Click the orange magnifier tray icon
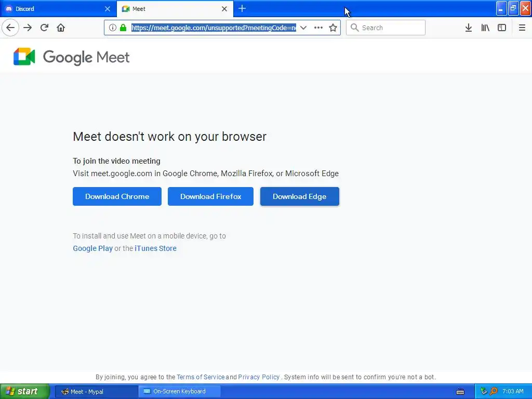 pyautogui.click(x=494, y=391)
